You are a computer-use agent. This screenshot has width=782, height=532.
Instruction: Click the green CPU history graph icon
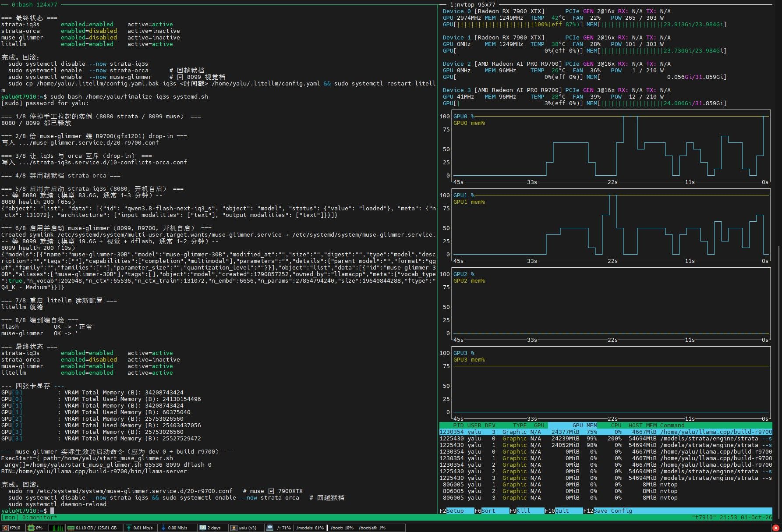(56, 528)
